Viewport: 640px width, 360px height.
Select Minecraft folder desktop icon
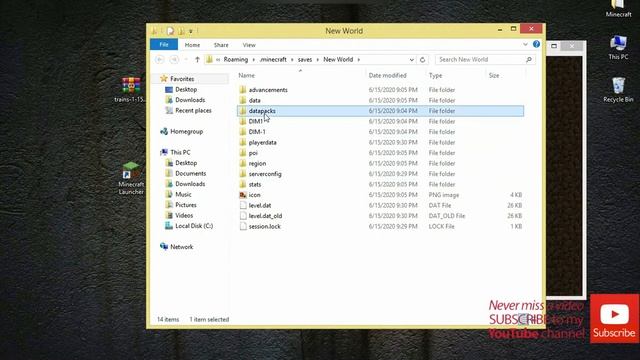[618, 9]
